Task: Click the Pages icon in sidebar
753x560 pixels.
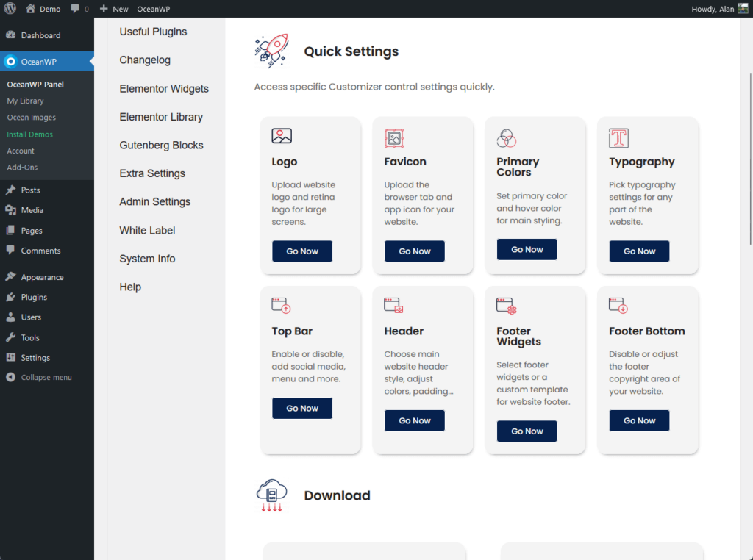Action: (10, 230)
